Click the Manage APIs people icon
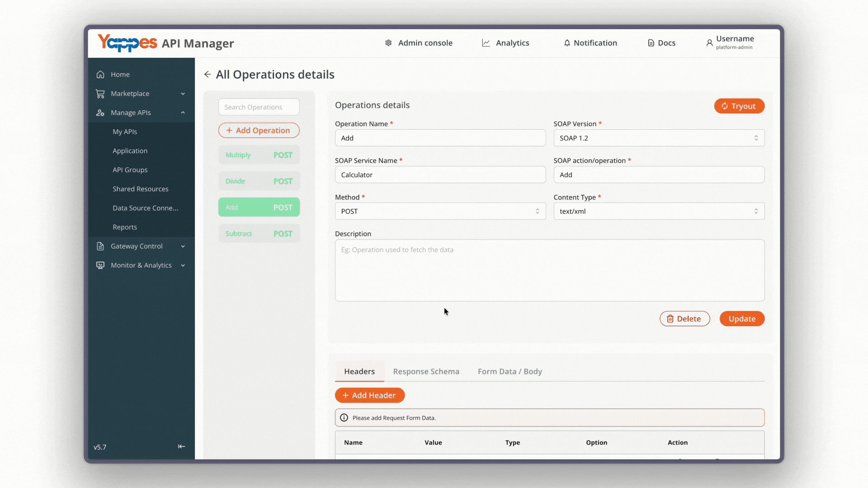Viewport: 868px width, 488px height. (x=100, y=113)
